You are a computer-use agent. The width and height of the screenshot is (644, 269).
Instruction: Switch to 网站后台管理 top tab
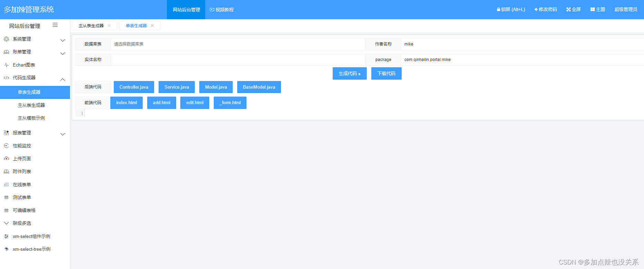click(186, 10)
